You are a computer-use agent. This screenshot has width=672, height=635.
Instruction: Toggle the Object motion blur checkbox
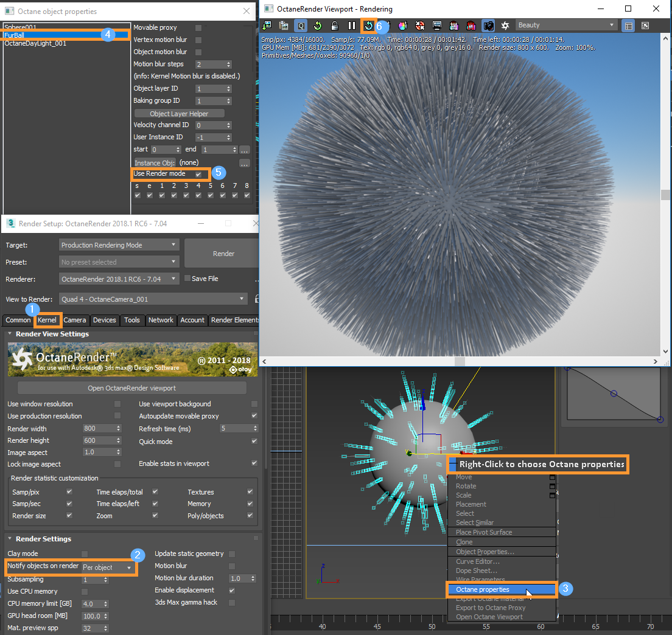(198, 52)
